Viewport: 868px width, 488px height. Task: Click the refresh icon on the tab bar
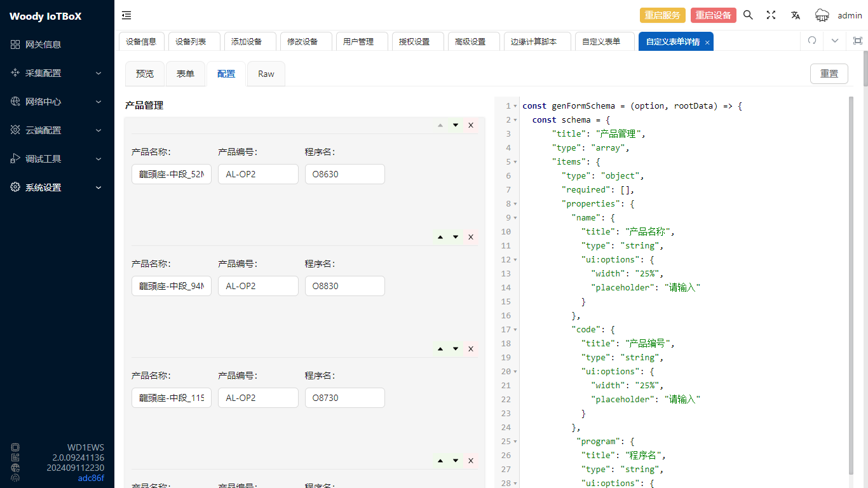pos(811,41)
